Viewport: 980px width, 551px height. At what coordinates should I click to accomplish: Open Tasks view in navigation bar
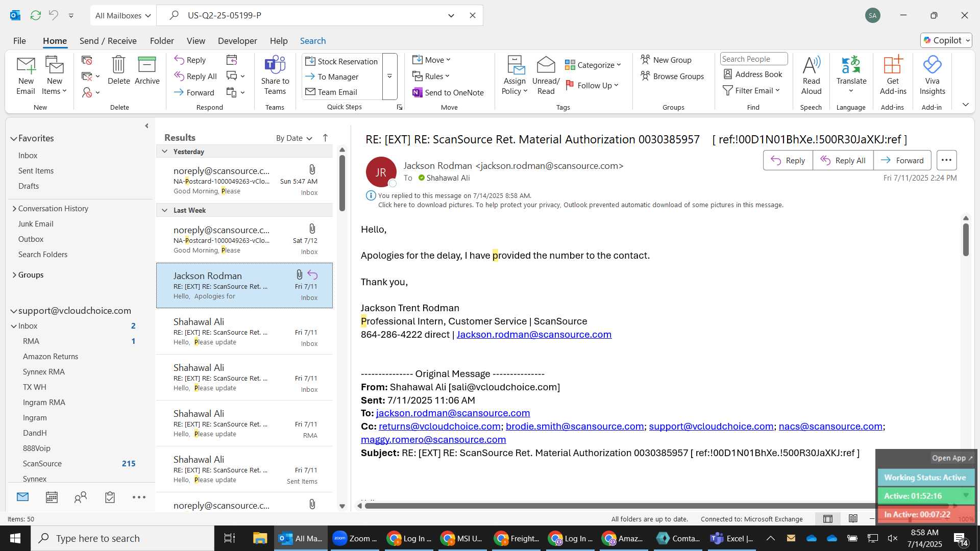(x=110, y=497)
